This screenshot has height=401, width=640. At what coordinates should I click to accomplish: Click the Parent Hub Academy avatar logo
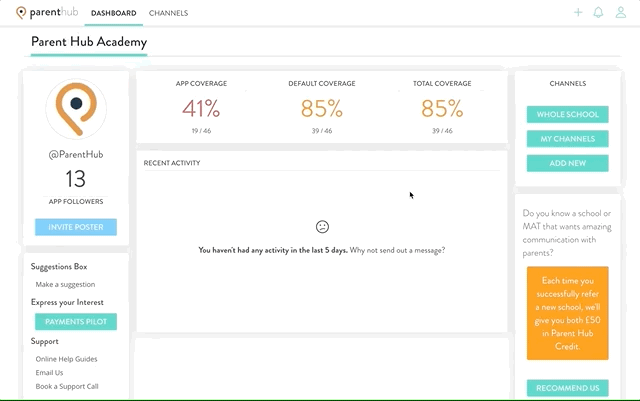point(76,109)
